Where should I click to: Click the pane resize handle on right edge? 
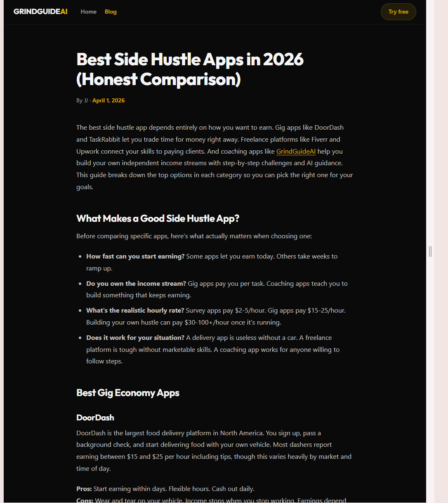430,251
